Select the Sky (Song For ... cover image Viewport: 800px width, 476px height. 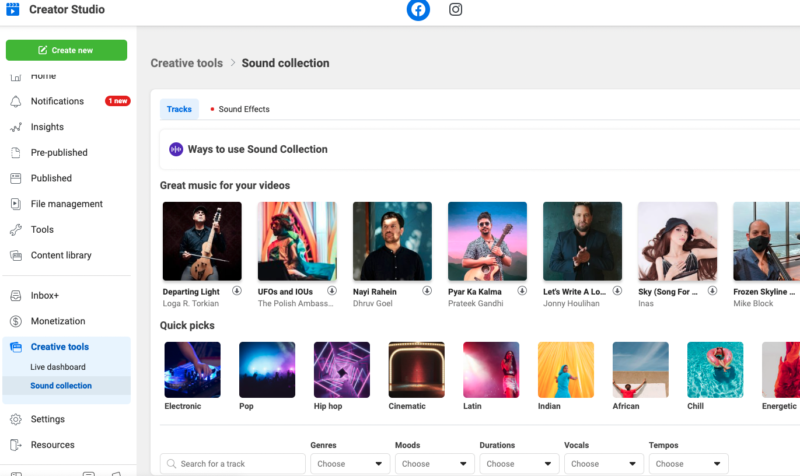678,241
